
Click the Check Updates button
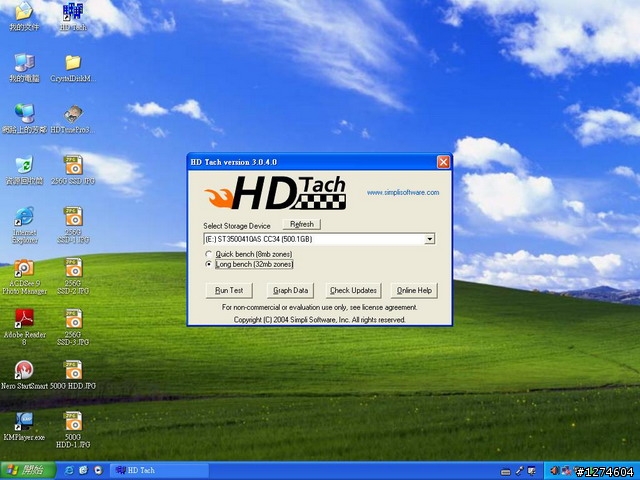click(353, 291)
